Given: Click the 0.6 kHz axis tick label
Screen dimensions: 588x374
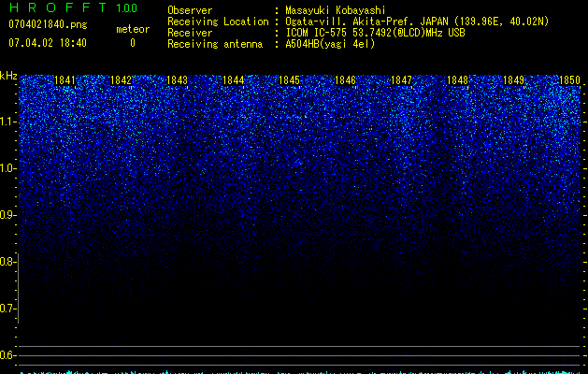Looking at the screenshot, I should [7, 355].
